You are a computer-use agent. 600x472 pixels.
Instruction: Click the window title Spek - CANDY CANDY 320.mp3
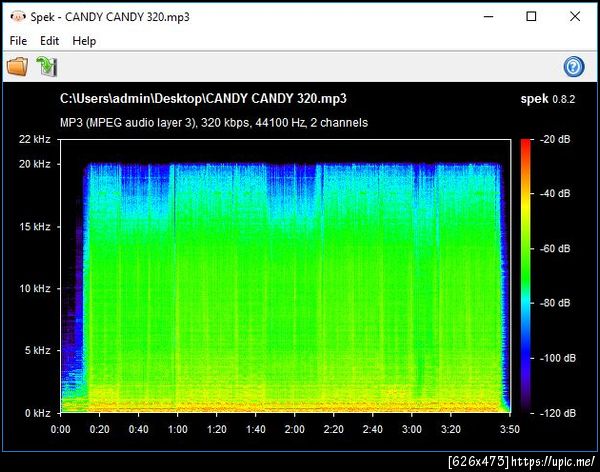pos(110,17)
